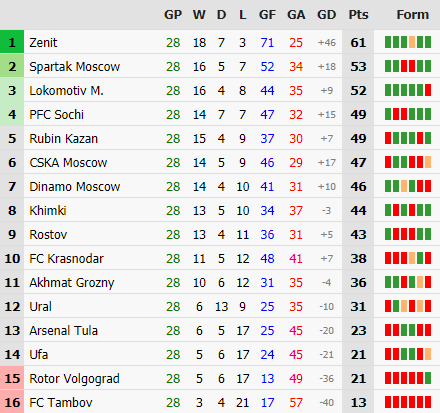Click Dinamo Moscow's orange draw form bar

[404, 186]
